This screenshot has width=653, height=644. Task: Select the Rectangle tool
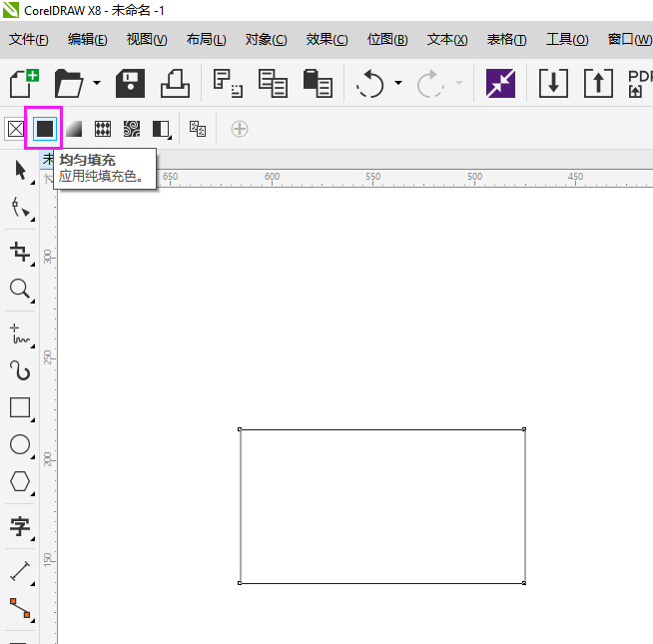pos(20,407)
